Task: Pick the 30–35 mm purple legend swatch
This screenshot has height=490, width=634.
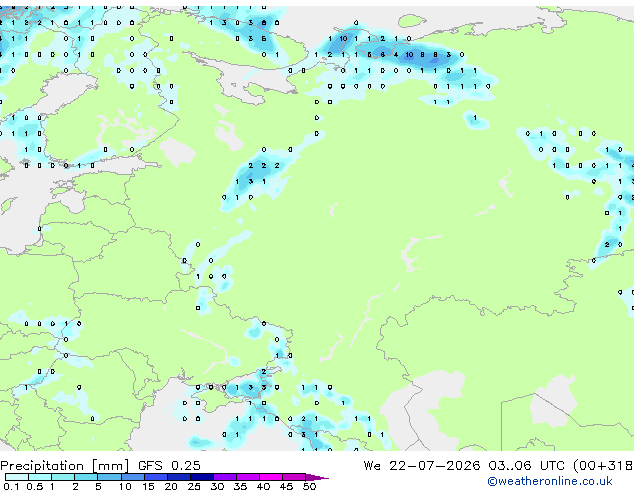Action: pyautogui.click(x=225, y=477)
